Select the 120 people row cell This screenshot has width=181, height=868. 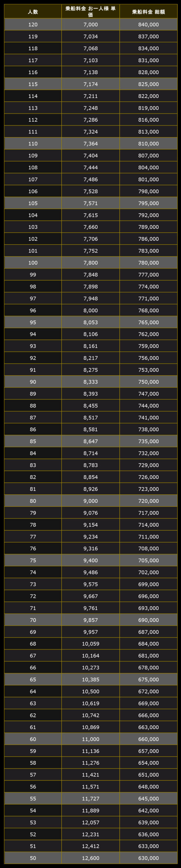(x=33, y=24)
